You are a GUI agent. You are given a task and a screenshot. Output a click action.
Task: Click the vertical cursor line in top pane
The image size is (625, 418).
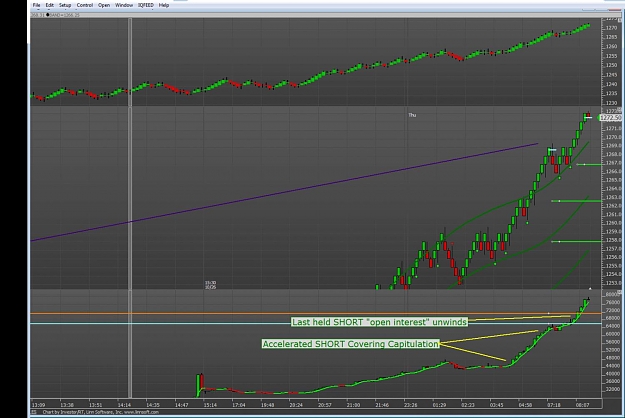[130, 62]
